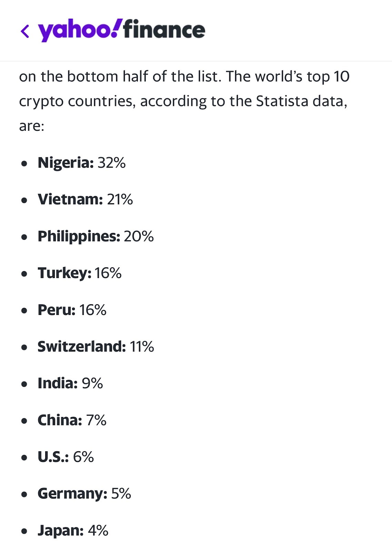Click the U.S. country label

[x=53, y=457]
